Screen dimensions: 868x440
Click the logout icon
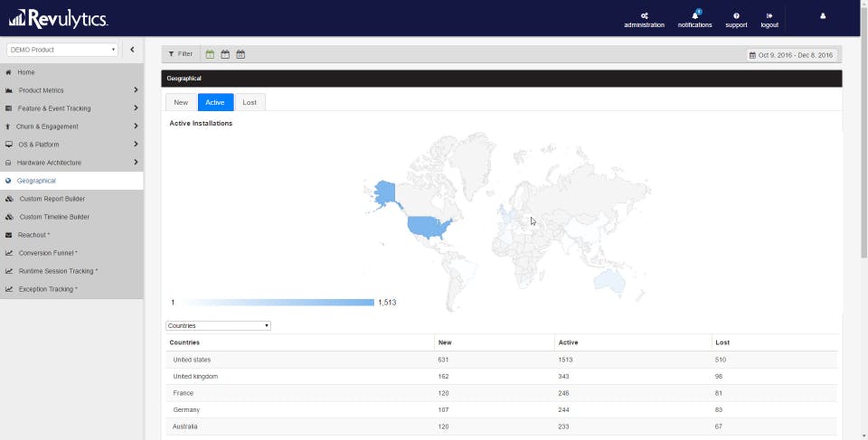click(769, 16)
